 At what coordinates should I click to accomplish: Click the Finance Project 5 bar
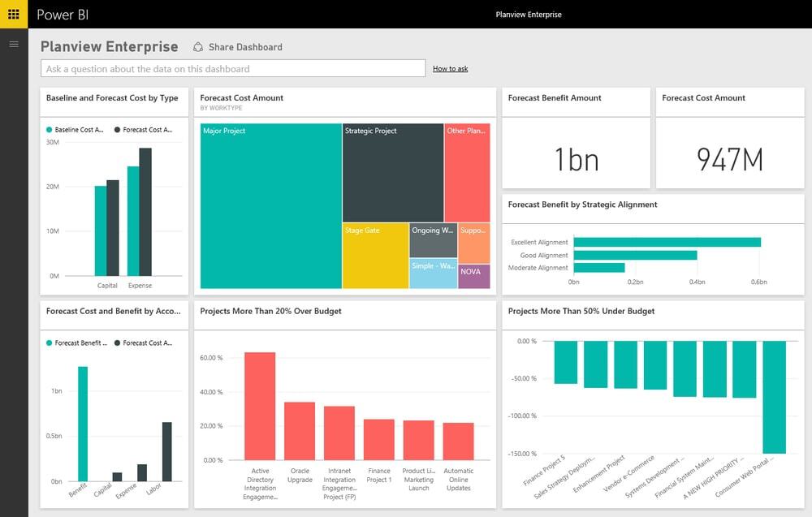[x=565, y=362]
